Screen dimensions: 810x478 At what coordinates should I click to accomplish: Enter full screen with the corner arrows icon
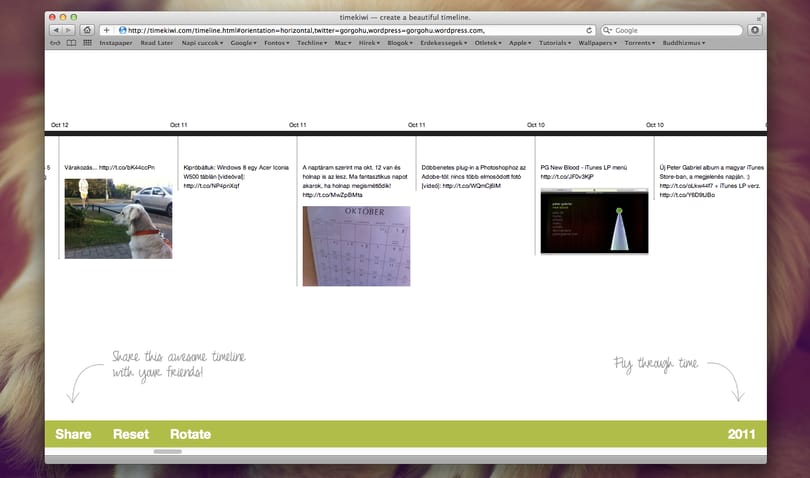[760, 17]
